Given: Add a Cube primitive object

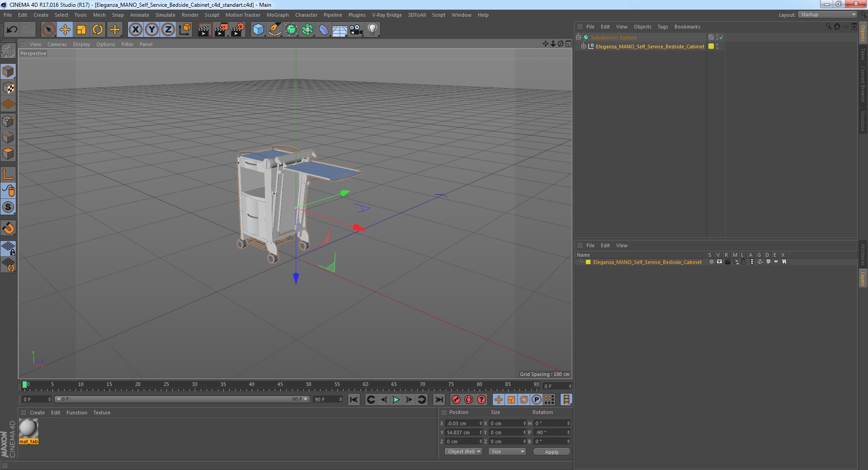Looking at the screenshot, I should pyautogui.click(x=258, y=30).
